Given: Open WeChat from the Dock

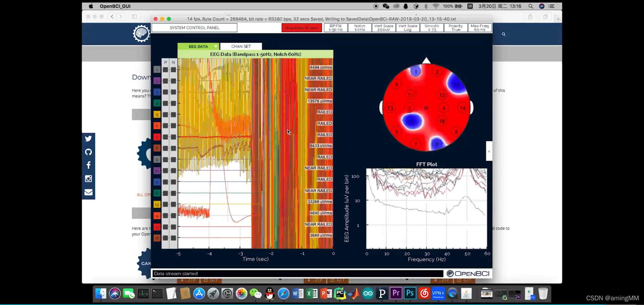Looking at the screenshot, I should click(256, 294).
